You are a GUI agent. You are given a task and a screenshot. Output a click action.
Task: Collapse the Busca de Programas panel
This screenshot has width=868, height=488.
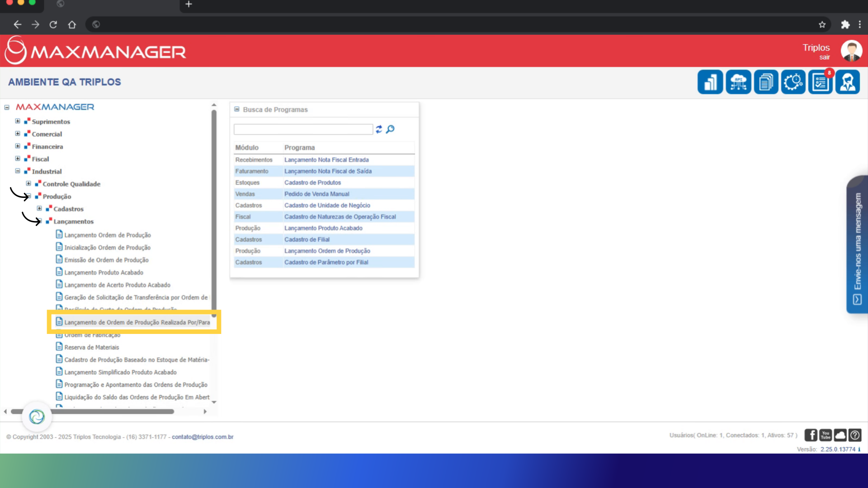coord(236,109)
